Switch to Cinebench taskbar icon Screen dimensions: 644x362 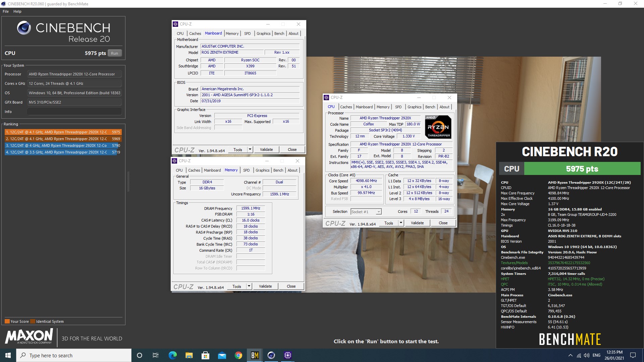click(x=271, y=355)
